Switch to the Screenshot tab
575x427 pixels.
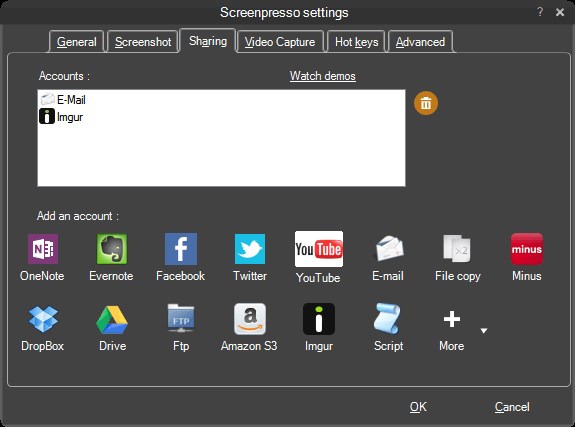click(x=143, y=42)
